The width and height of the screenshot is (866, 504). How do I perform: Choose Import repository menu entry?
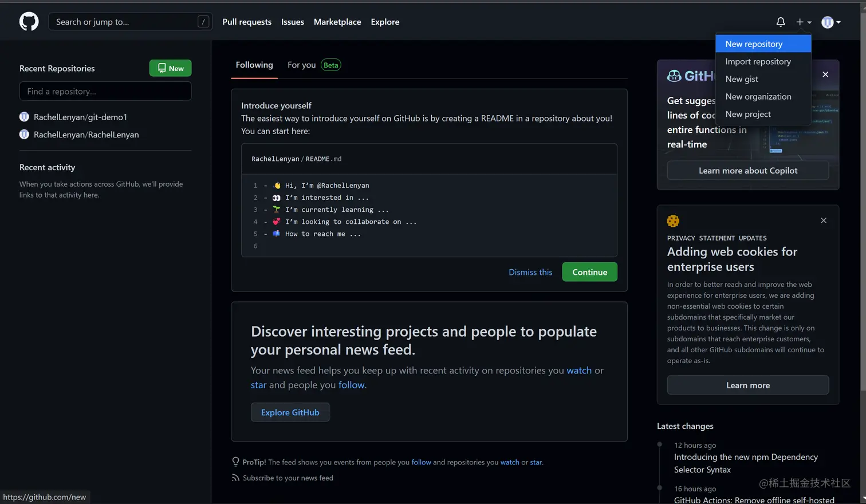(x=763, y=61)
